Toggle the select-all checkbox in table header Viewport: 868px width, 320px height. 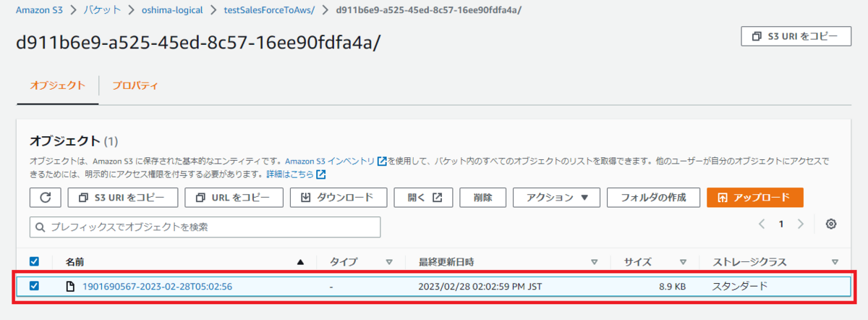(34, 261)
